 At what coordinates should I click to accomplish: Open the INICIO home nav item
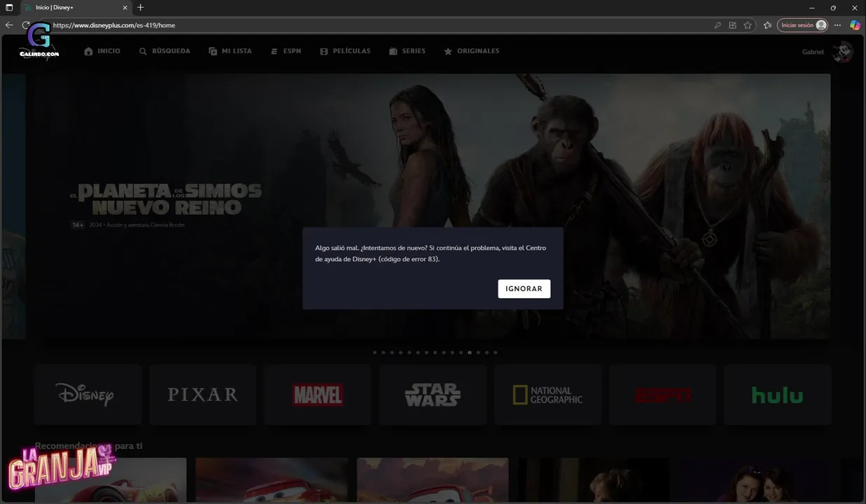coord(102,51)
